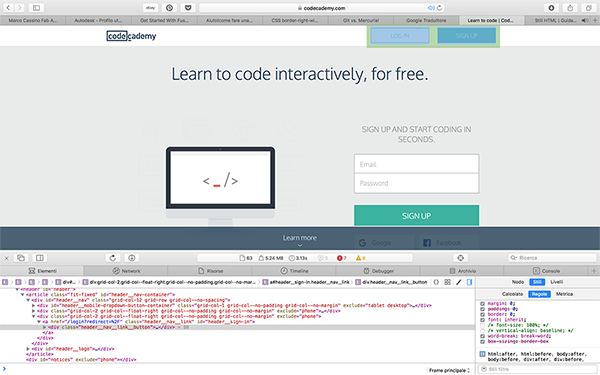Collapse the article header__nav-container node
The height and width of the screenshot is (375, 600).
23,295
